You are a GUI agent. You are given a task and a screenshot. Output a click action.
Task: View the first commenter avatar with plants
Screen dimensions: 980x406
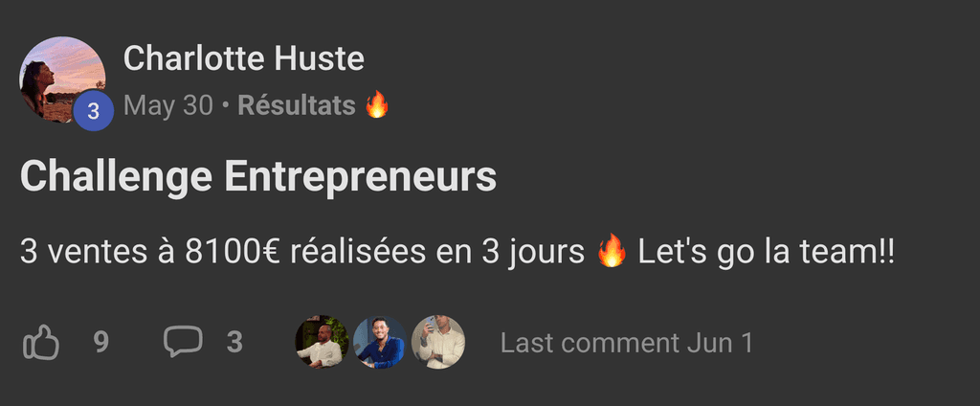[322, 342]
